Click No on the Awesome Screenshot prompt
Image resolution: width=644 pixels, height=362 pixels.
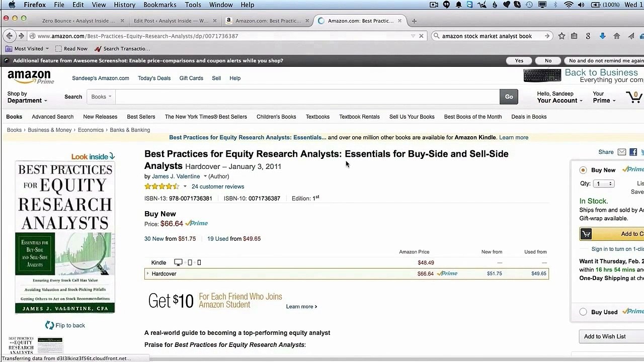tap(548, 60)
